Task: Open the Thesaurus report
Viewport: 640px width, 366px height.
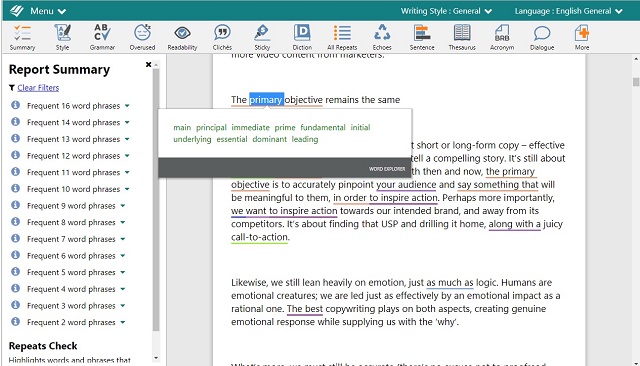Action: point(462,37)
